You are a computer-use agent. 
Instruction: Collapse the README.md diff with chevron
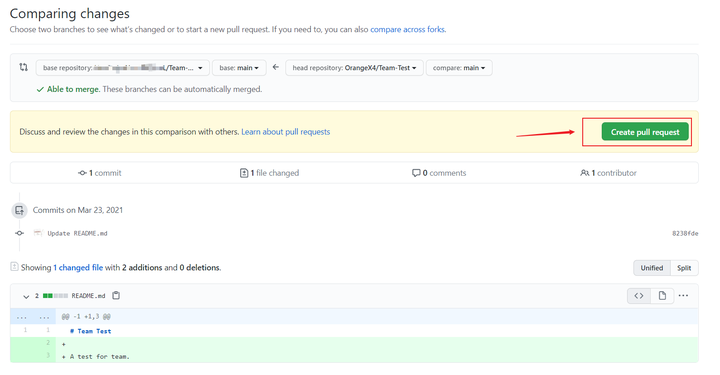[x=26, y=297]
